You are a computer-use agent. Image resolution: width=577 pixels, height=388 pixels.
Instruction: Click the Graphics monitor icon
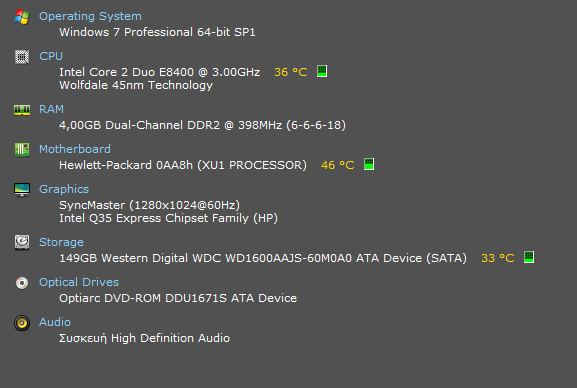tap(22, 190)
